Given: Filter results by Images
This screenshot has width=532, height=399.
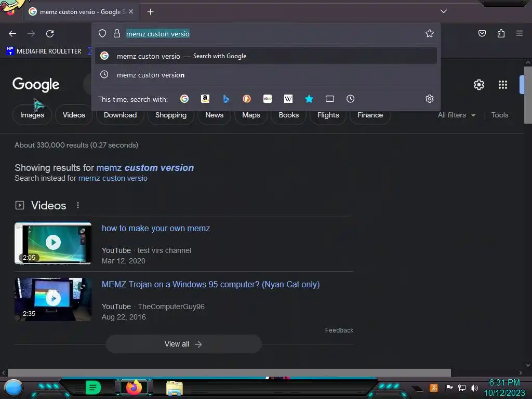Looking at the screenshot, I should pyautogui.click(x=32, y=115).
